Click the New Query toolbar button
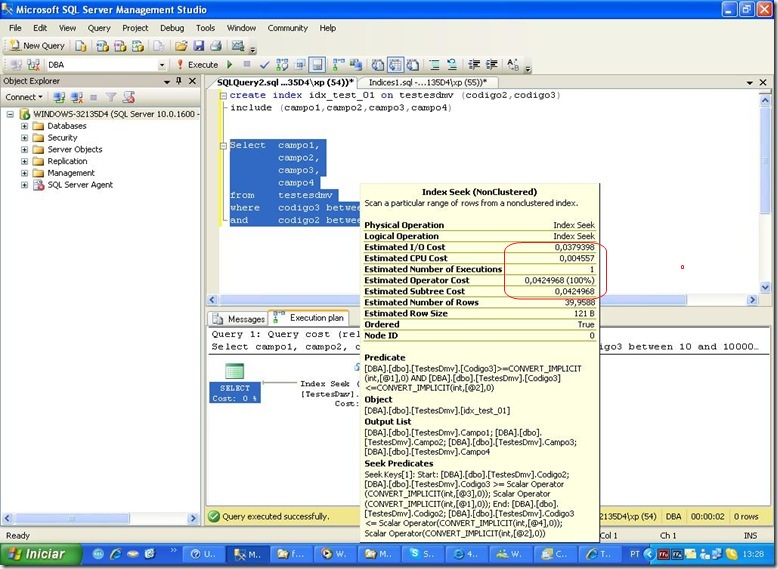The height and width of the screenshot is (569, 778). pyautogui.click(x=37, y=46)
